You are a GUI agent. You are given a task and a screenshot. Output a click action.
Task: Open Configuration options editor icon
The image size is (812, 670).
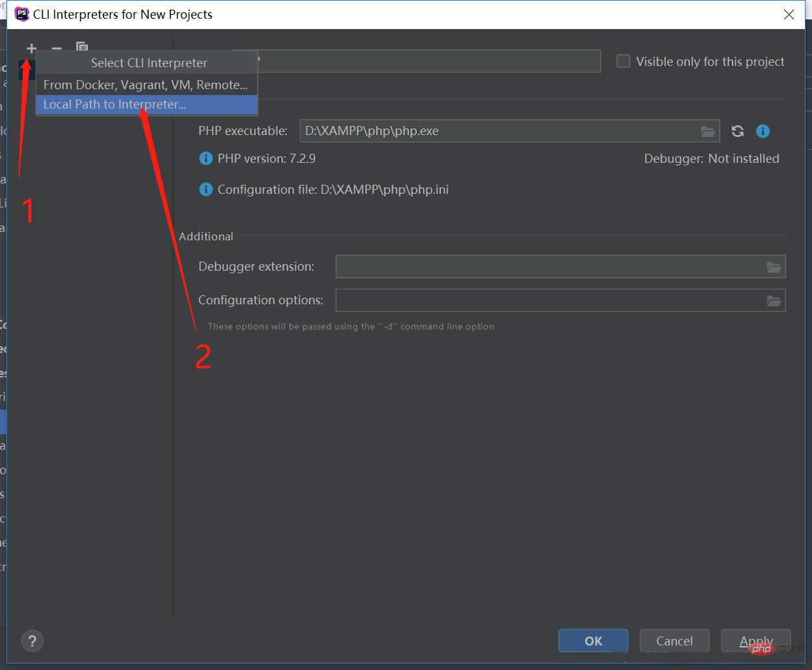click(774, 300)
